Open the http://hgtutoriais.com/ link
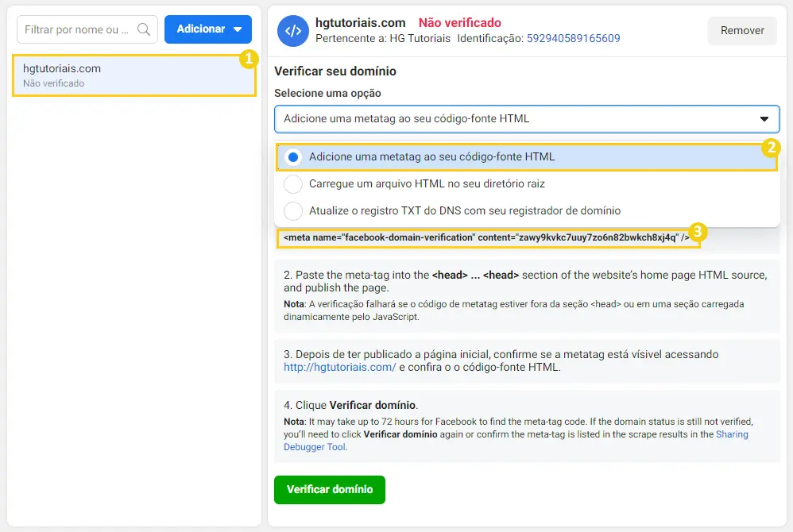The image size is (793, 532). [x=339, y=368]
